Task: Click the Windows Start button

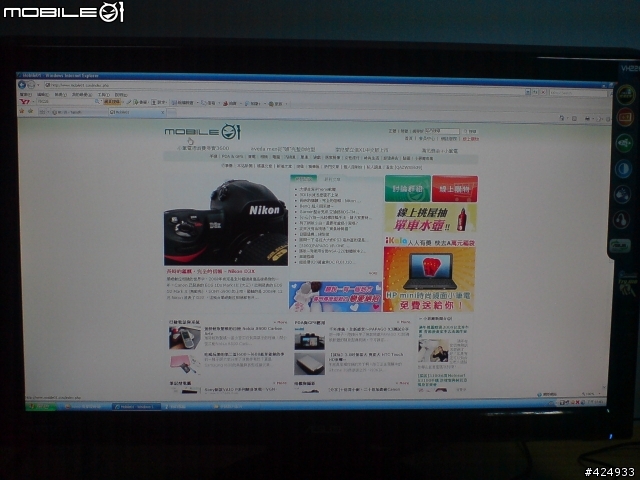Action: [x=41, y=406]
